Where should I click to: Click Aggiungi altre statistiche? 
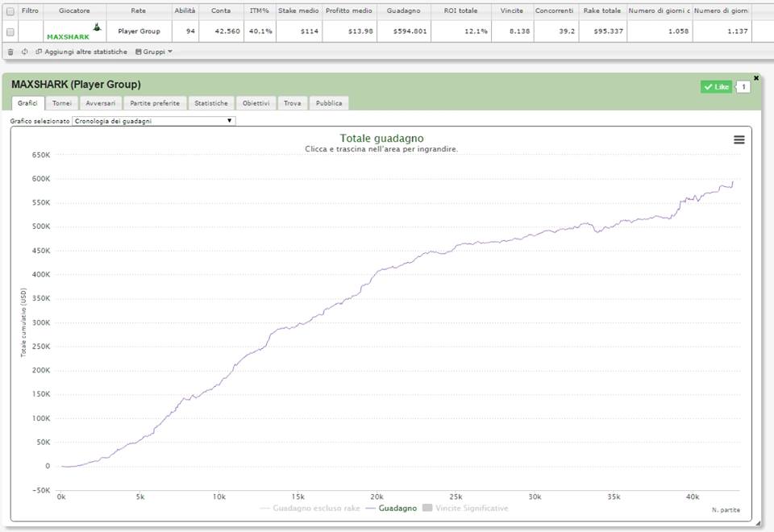pos(81,52)
